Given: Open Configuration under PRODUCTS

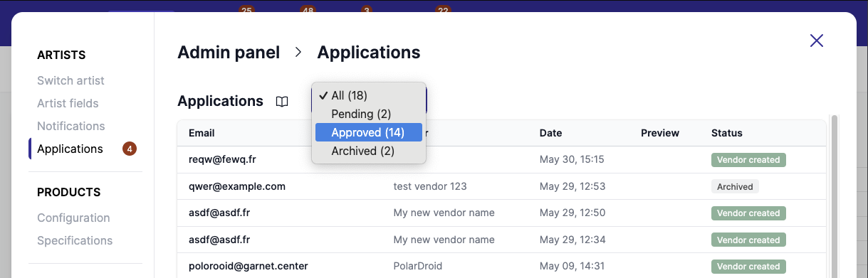Looking at the screenshot, I should (73, 218).
